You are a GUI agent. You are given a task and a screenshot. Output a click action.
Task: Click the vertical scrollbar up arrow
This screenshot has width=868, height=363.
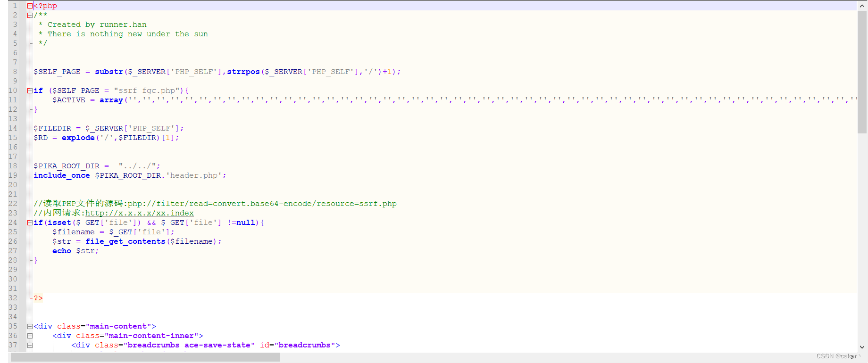click(x=862, y=5)
